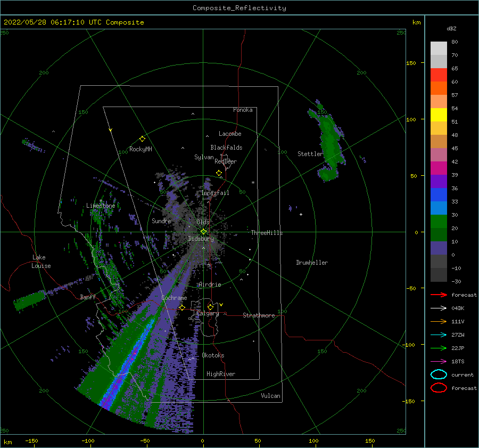
Task: Click the bright orange dBZ swatch
Action: pos(439,88)
